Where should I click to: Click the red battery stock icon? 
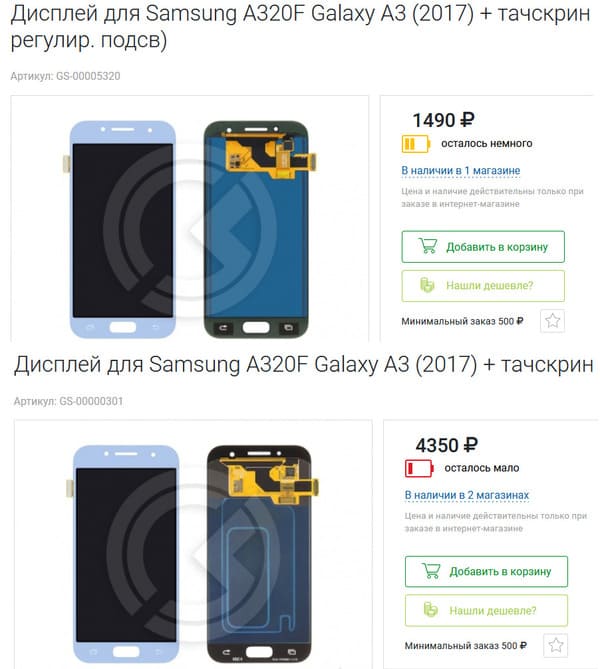pos(419,468)
